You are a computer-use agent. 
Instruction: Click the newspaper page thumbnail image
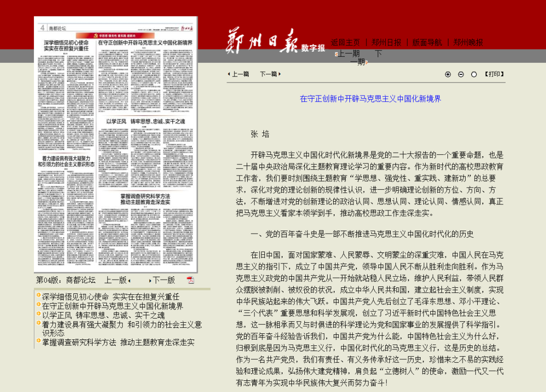pos(116,144)
